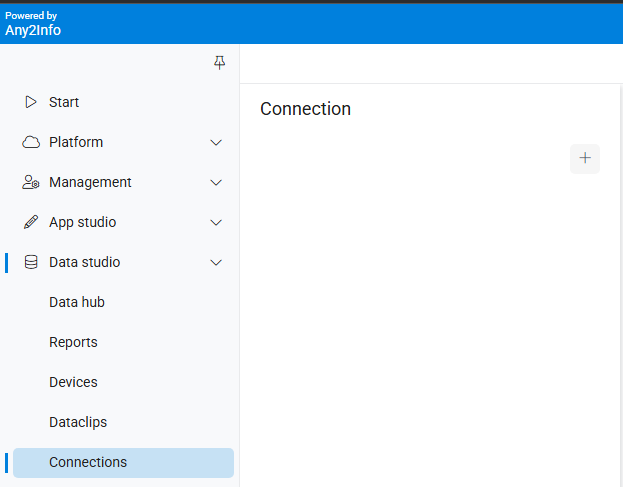Collapse the Data studio section chevron

(216, 263)
